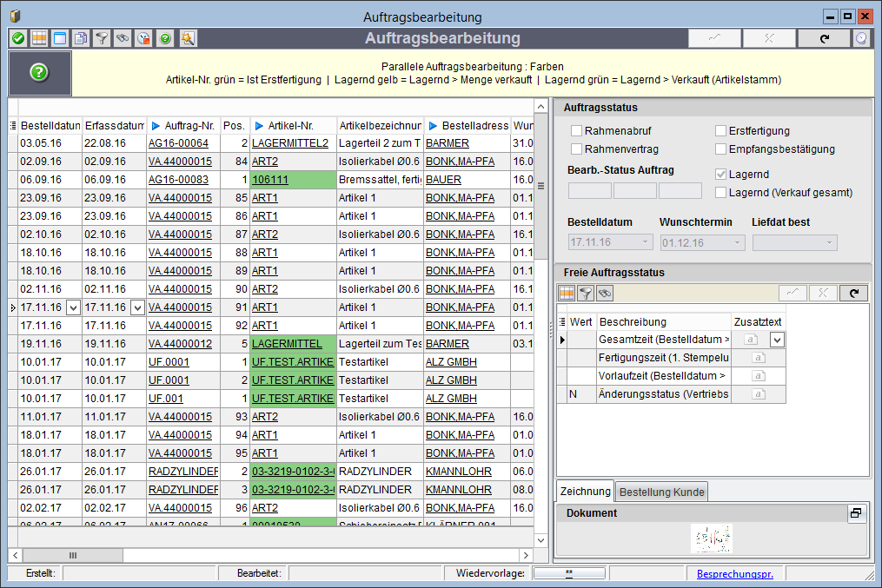
Task: Click horizontal scrollbar thumb of the orders table
Action: [x=73, y=555]
